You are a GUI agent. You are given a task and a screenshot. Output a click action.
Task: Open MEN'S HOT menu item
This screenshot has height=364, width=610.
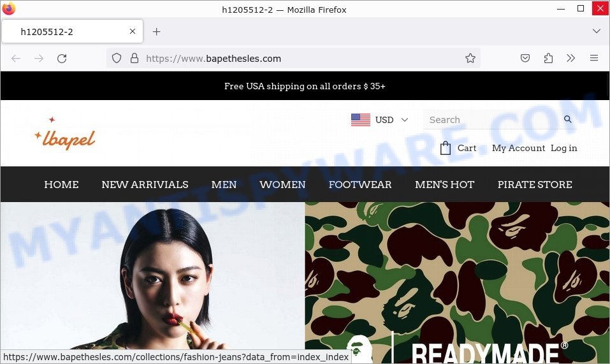point(445,184)
